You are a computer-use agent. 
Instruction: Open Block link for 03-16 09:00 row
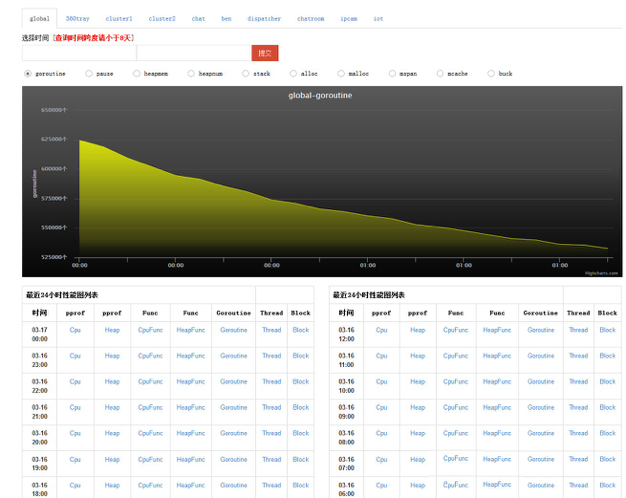[607, 407]
